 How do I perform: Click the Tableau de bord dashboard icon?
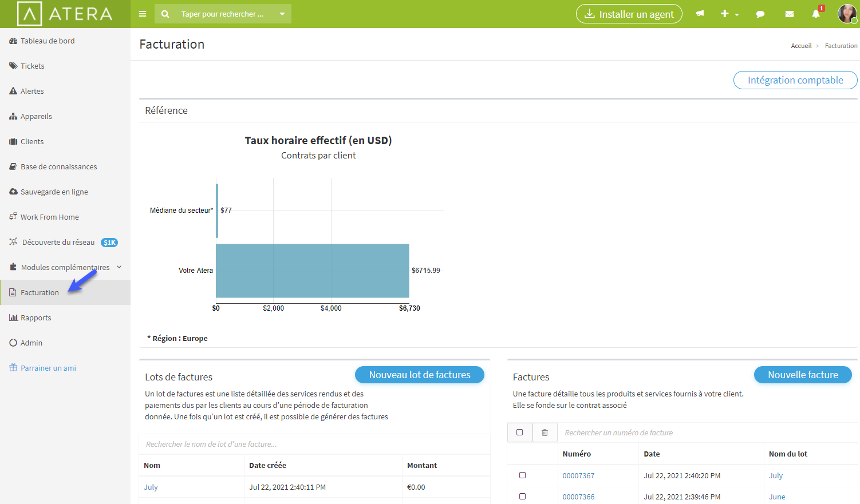pos(13,41)
